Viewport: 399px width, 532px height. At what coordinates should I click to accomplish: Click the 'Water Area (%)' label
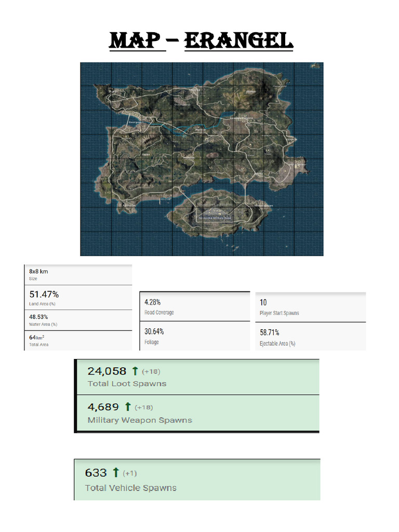tap(43, 324)
